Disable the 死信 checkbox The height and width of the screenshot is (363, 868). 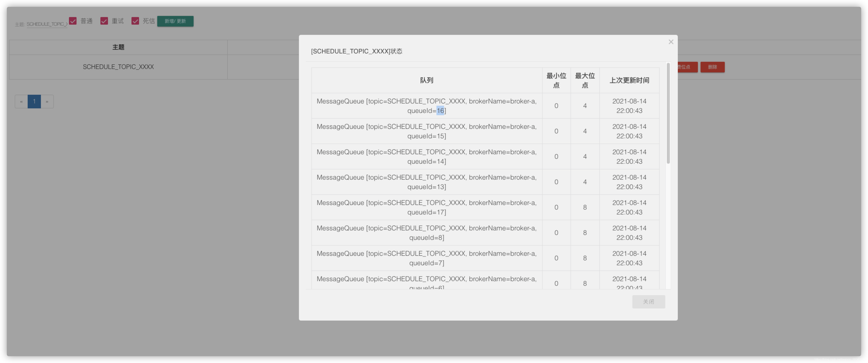point(135,21)
